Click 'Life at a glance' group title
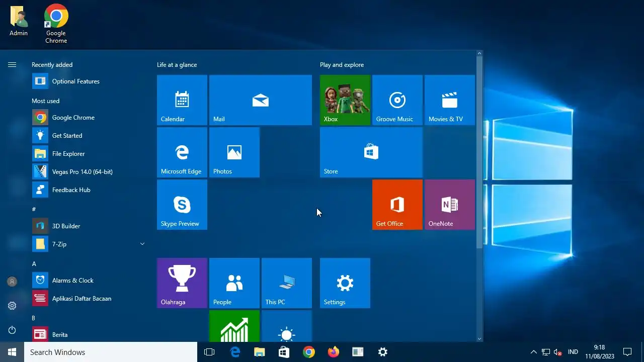 (x=177, y=65)
